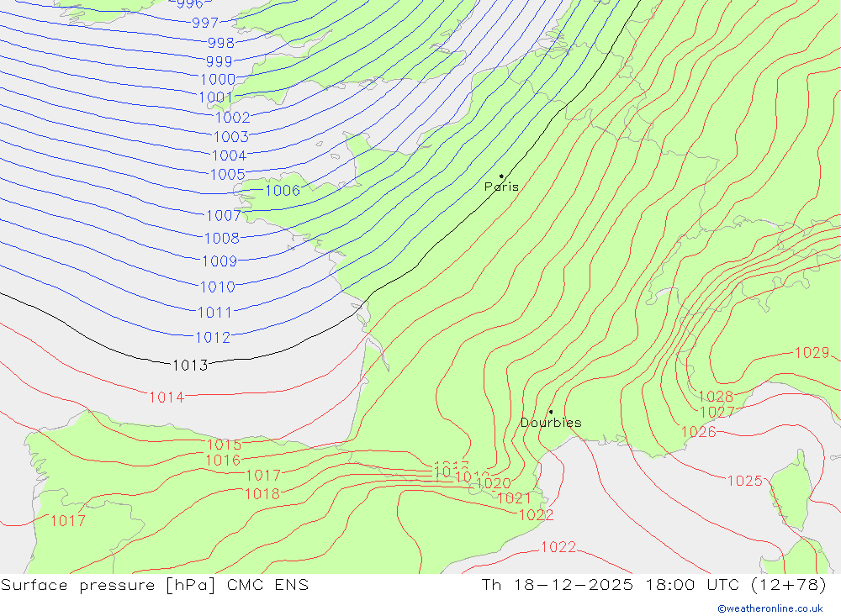Click the Surface pressure [hPa] CMC ENS caption
The image size is (841, 616).
coord(155,585)
